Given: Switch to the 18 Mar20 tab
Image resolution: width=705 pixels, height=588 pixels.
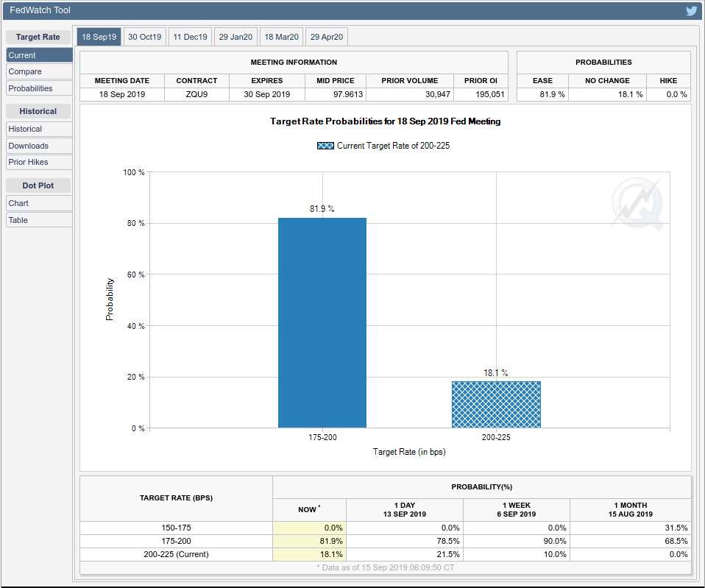Looking at the screenshot, I should 281,37.
